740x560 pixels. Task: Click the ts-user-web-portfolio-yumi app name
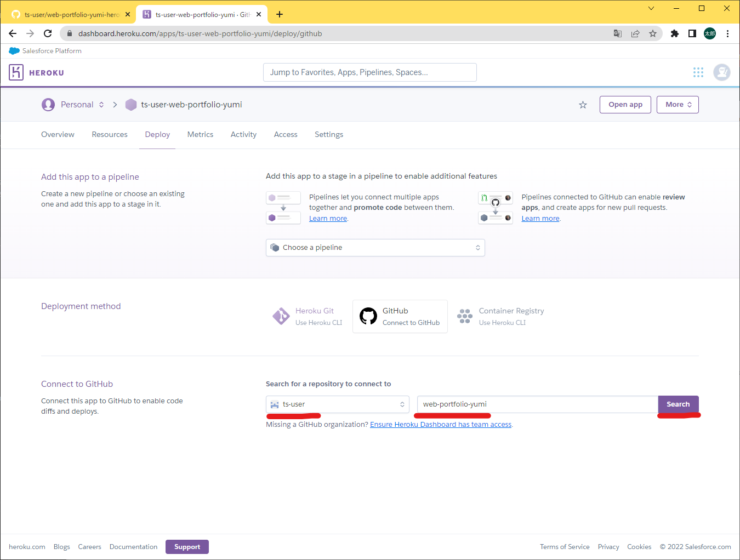[x=191, y=105]
